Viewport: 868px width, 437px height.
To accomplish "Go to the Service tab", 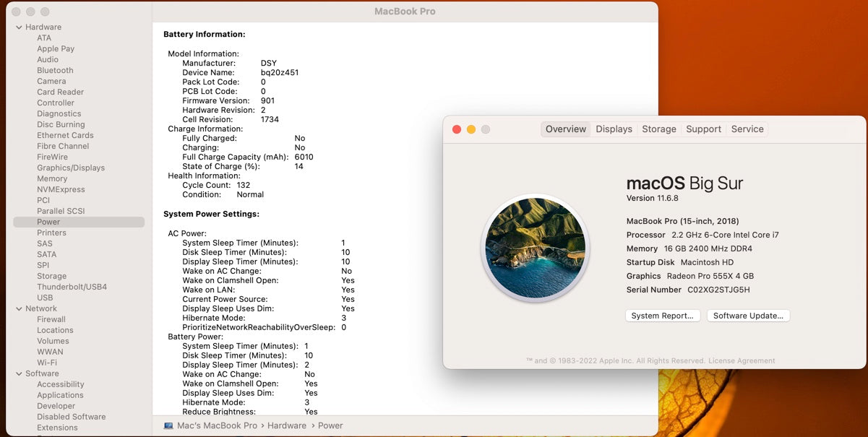I will (x=747, y=129).
